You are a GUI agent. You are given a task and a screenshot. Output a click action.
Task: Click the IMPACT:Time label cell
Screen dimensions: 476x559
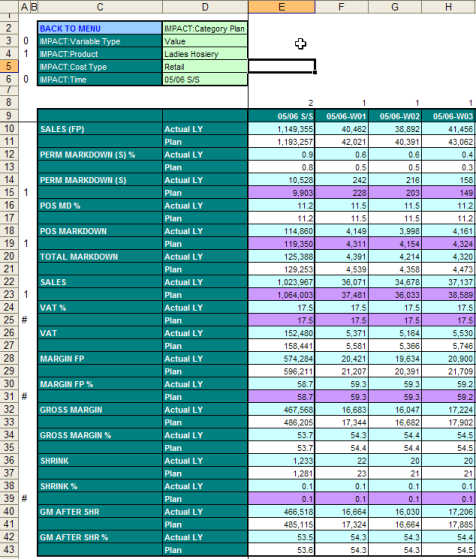[100, 80]
